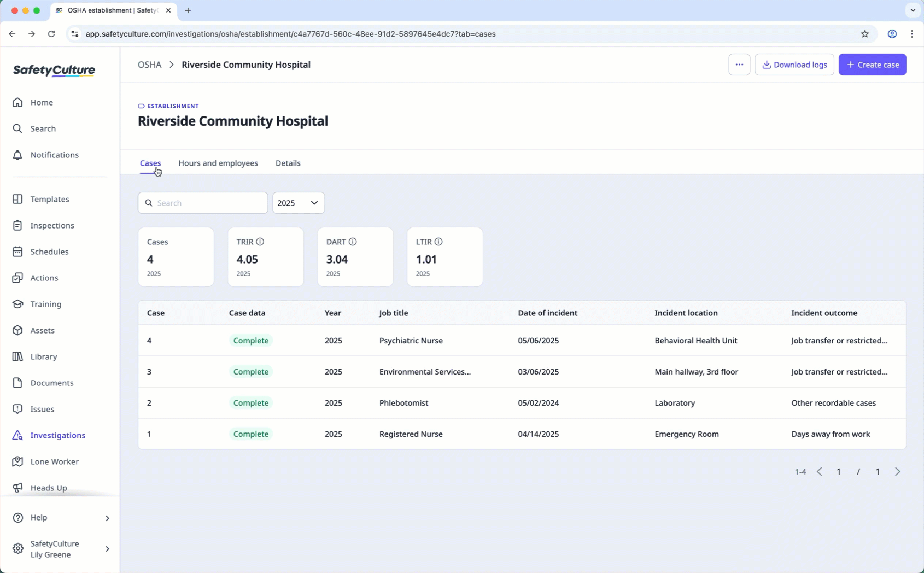Go to next page of cases
924x573 pixels.
point(897,472)
